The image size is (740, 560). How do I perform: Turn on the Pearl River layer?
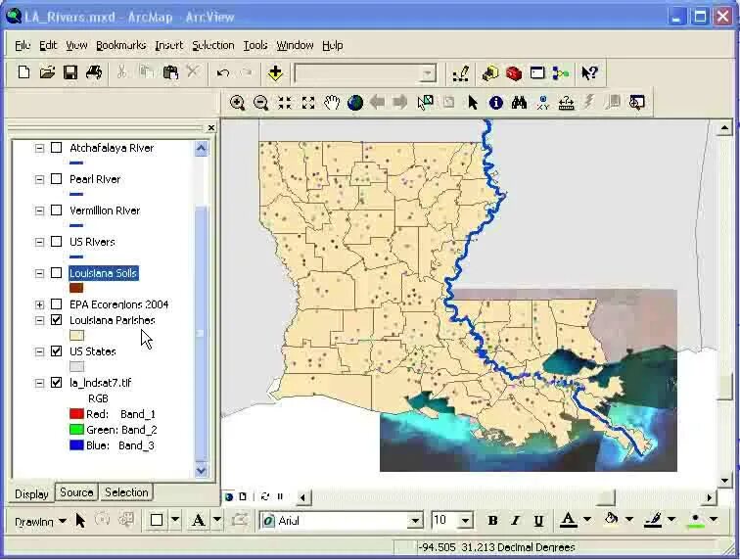click(56, 179)
